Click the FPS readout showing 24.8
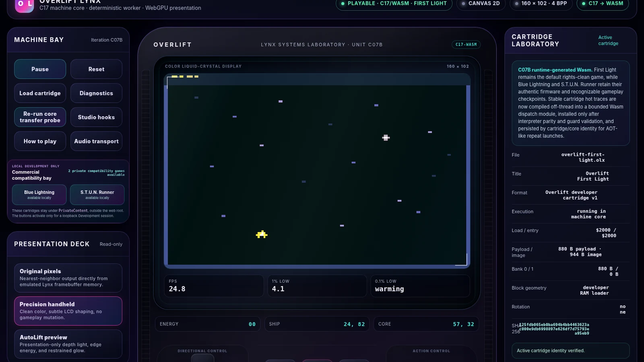This screenshot has width=644, height=362. click(x=214, y=286)
